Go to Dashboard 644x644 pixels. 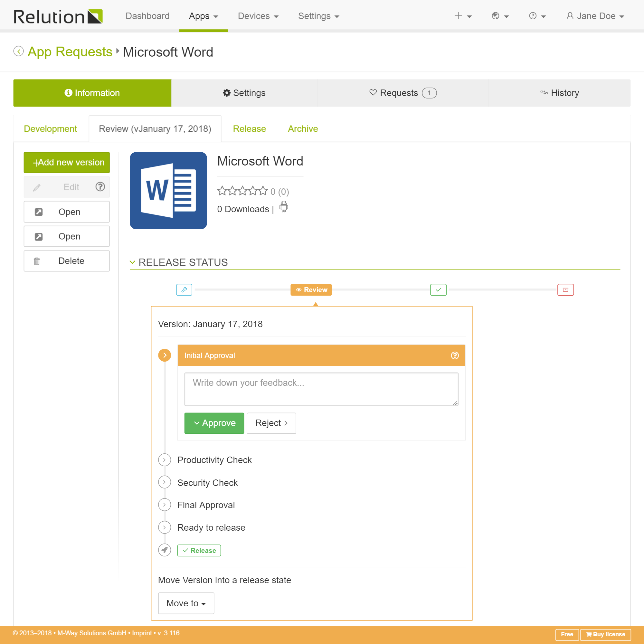tap(147, 16)
